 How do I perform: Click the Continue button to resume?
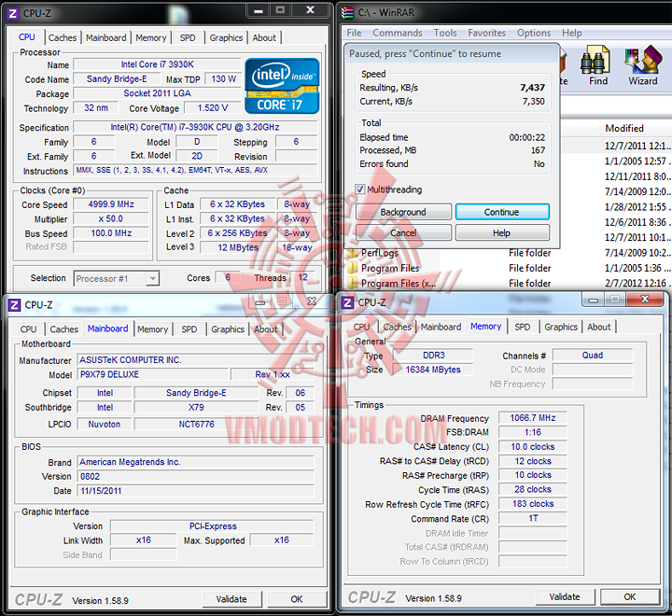coord(502,212)
